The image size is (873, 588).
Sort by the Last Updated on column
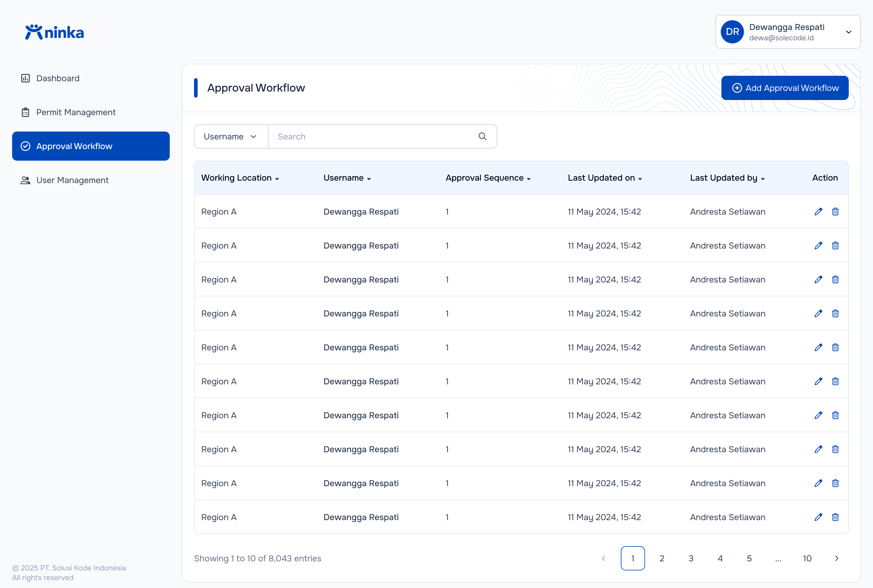(605, 178)
